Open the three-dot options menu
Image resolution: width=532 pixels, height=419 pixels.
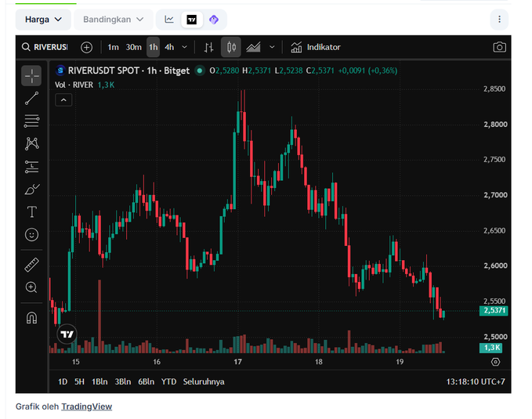(499, 20)
